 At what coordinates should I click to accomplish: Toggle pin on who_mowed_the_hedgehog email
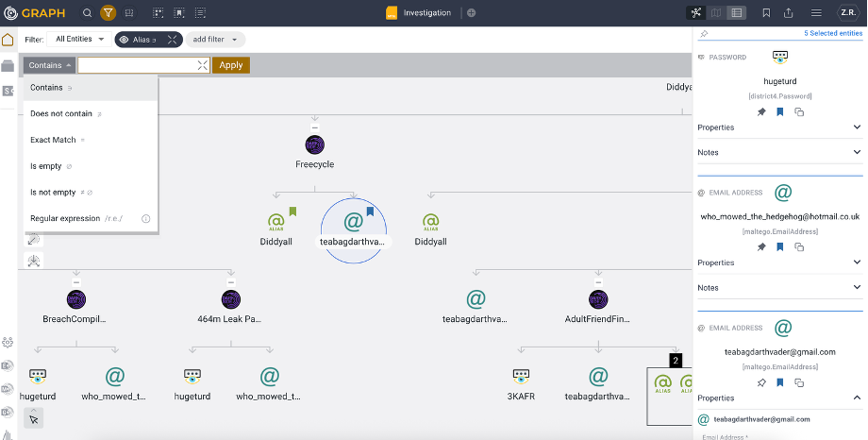tap(761, 247)
